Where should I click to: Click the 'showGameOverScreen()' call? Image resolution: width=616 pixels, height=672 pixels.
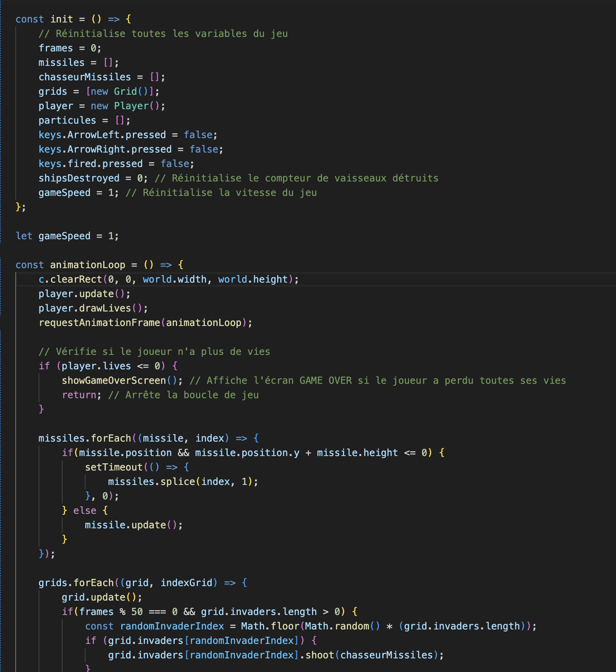pos(119,381)
